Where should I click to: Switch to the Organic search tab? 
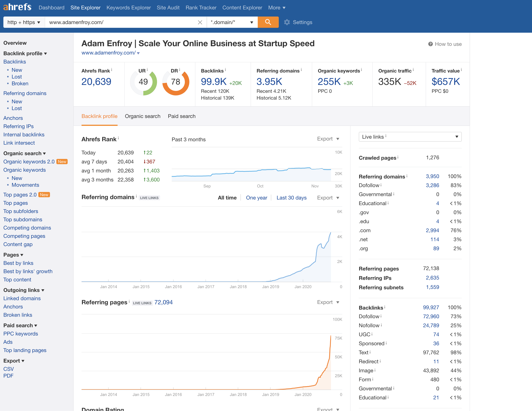(143, 116)
